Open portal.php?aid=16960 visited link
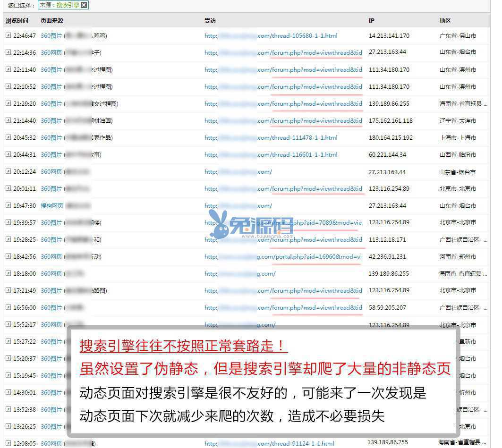Viewport: 502px width, 448px height. [283, 257]
